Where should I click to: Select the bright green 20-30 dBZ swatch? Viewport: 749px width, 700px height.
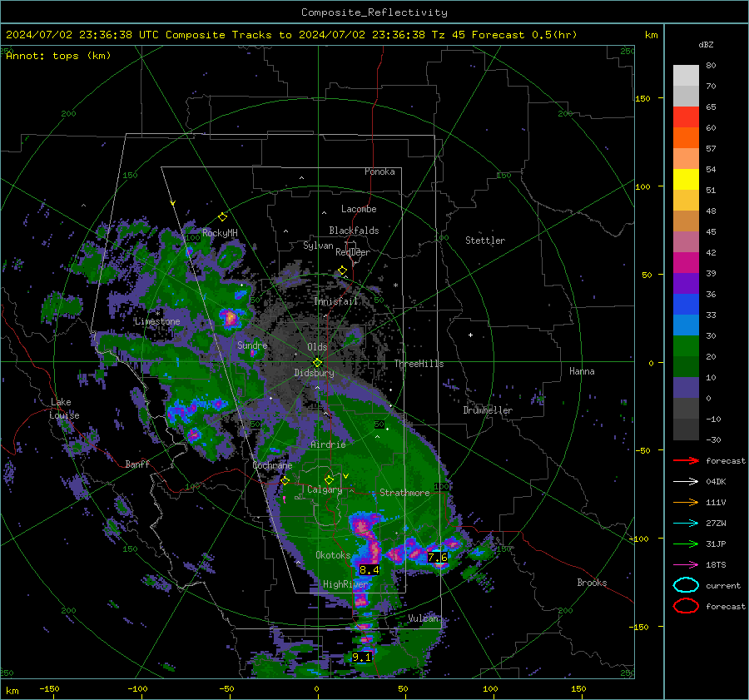(x=686, y=346)
